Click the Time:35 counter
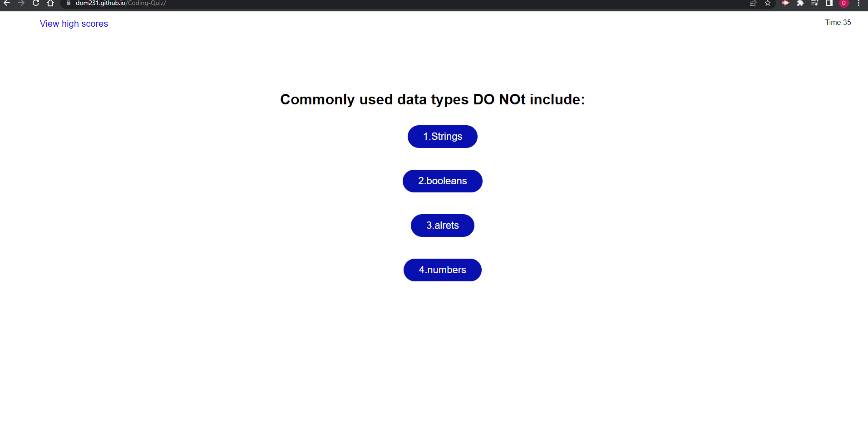The image size is (868, 432). click(838, 22)
